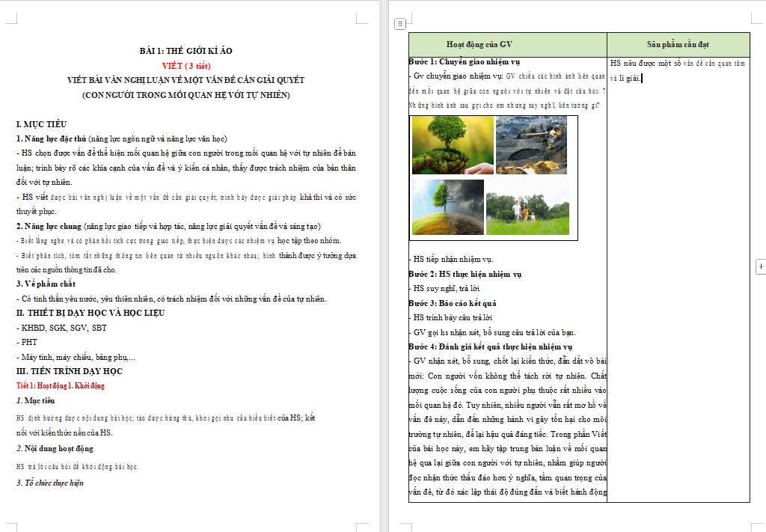Screen dimensions: 766x532
Task: Click the '2. Năng lực chung' heading
Action: click(49, 226)
